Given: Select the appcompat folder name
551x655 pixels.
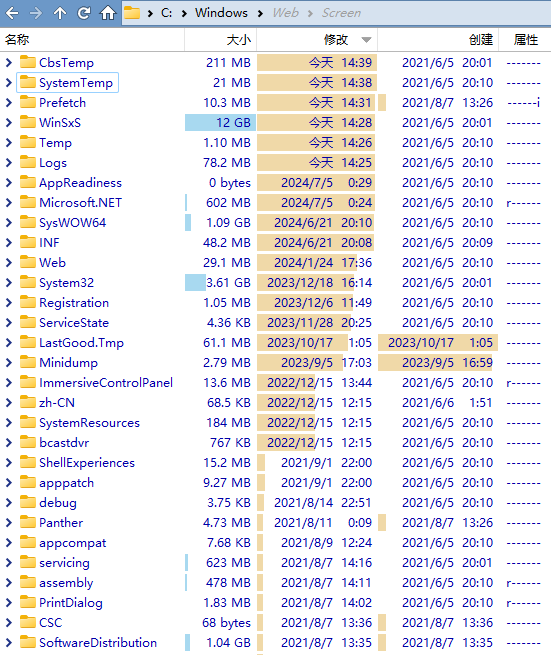Looking at the screenshot, I should click(73, 543).
